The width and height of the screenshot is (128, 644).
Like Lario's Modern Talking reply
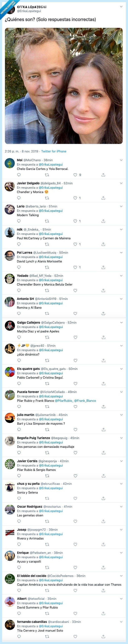[75, 221]
